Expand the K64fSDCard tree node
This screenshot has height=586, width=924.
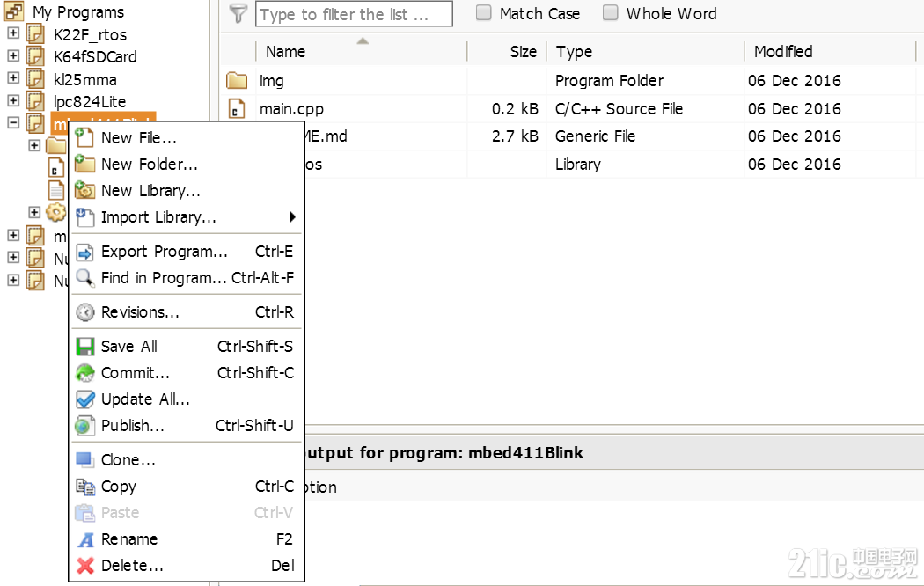pyautogui.click(x=13, y=55)
